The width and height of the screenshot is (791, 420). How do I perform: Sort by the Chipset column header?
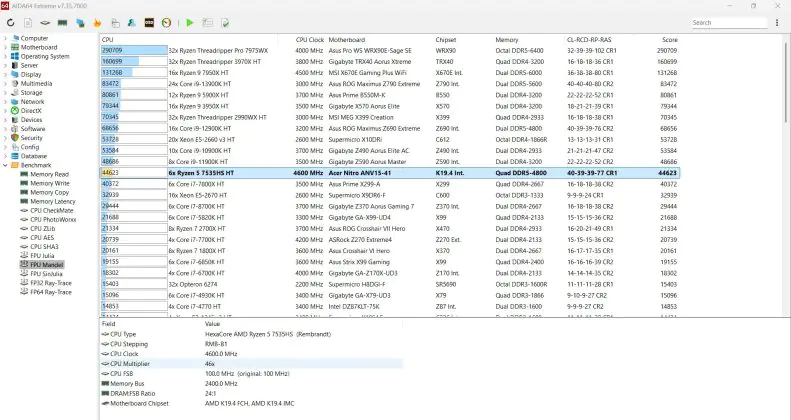445,40
